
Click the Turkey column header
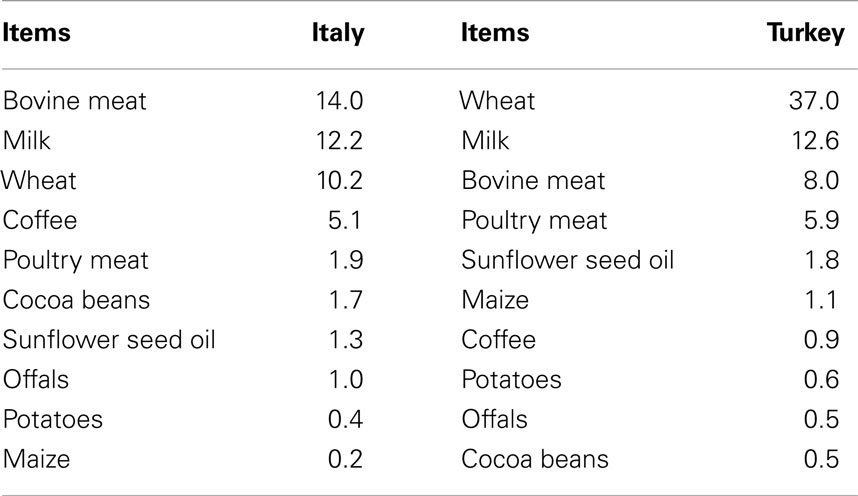pos(805,33)
